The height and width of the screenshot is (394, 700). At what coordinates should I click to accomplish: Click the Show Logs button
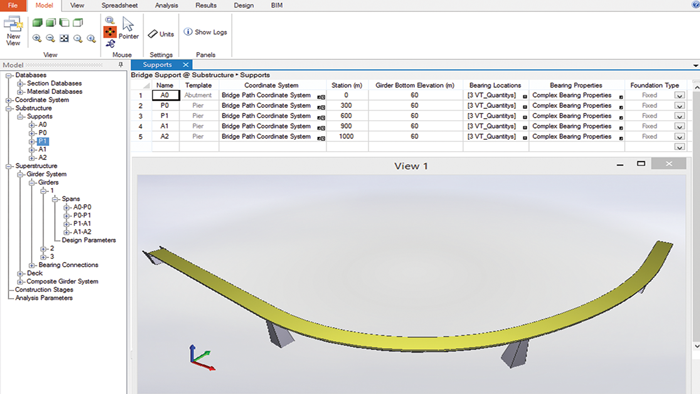click(x=205, y=32)
